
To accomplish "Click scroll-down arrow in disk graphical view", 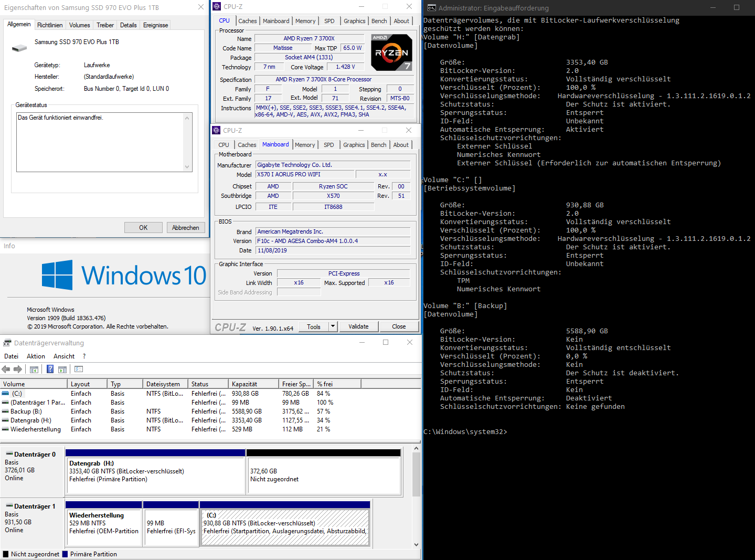I will pyautogui.click(x=416, y=544).
